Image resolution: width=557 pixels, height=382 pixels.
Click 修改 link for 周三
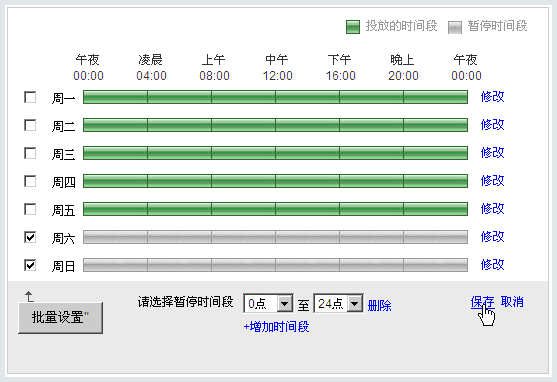click(492, 153)
